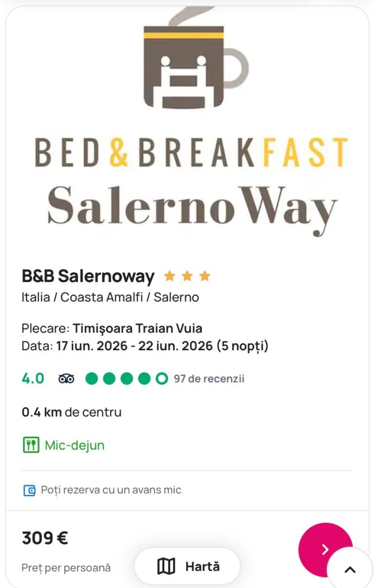
Task: Click the green rating bubbles
Action: [x=126, y=379]
